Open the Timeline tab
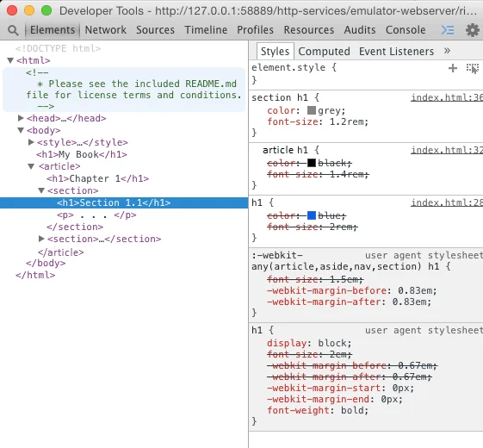483x448 pixels. (x=206, y=30)
